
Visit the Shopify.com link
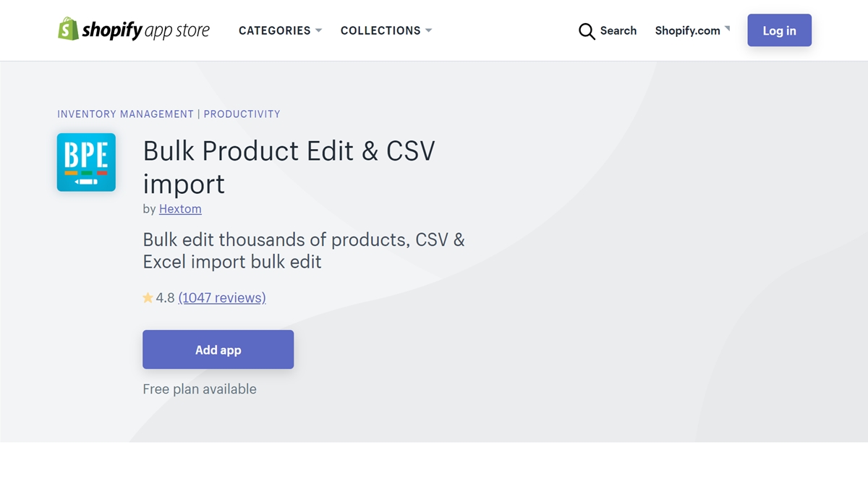687,30
